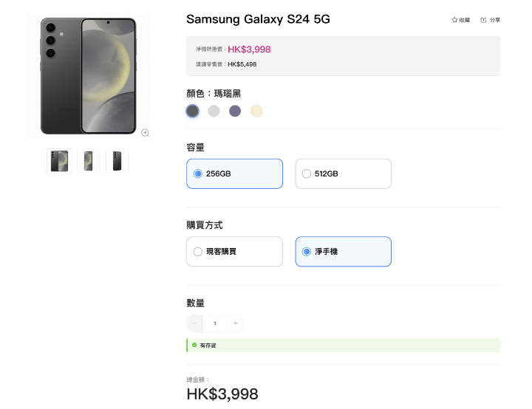532x409 pixels.
Task: View third thumbnail showing phone back
Action: (117, 161)
